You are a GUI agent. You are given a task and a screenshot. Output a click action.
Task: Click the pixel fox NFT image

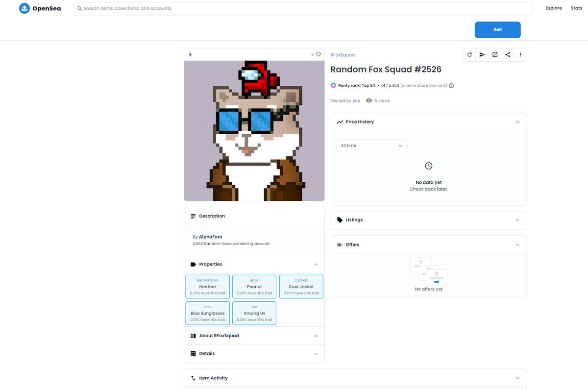coord(254,131)
